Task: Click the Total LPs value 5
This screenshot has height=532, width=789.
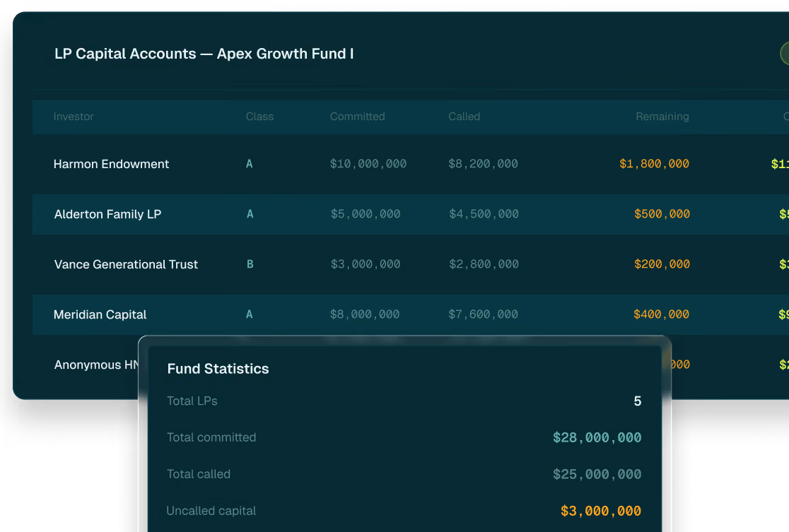Action: pyautogui.click(x=638, y=401)
